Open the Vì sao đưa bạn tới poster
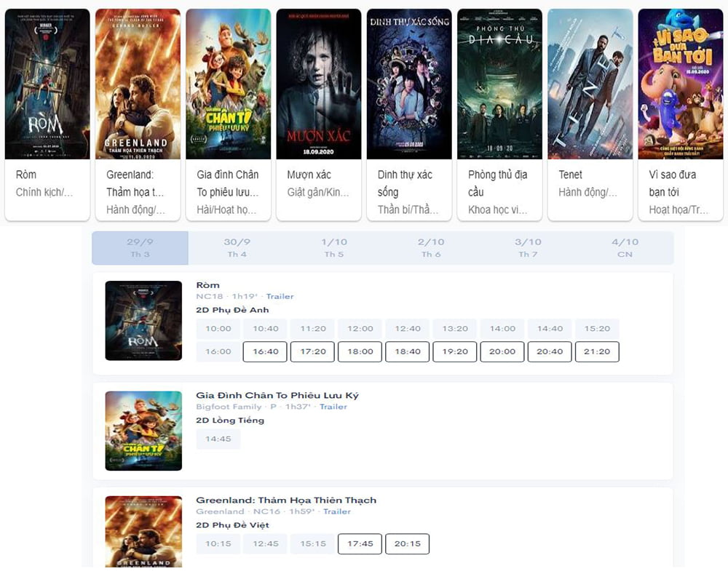This screenshot has width=728, height=582. tap(680, 84)
